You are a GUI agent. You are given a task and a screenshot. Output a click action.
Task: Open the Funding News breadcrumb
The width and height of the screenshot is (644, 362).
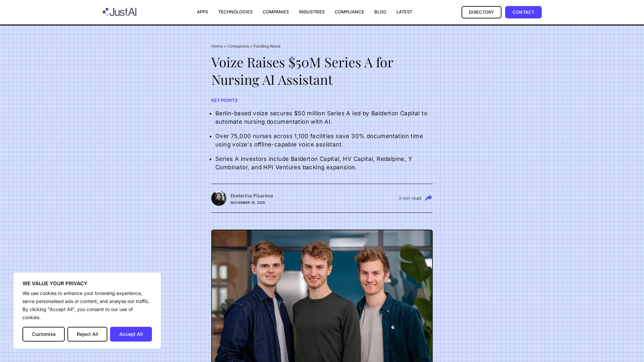coord(267,46)
